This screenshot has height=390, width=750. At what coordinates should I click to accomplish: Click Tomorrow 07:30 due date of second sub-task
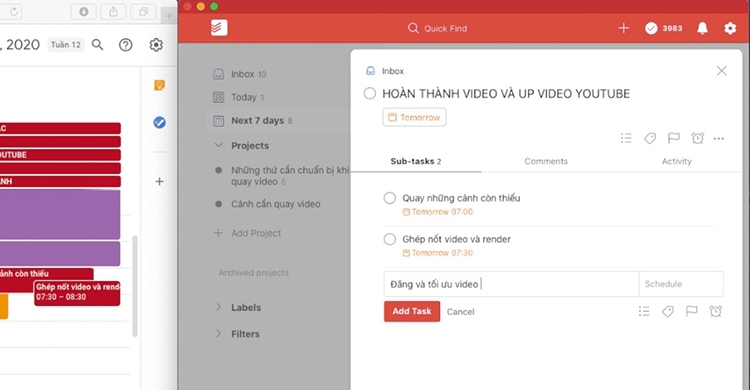point(437,253)
